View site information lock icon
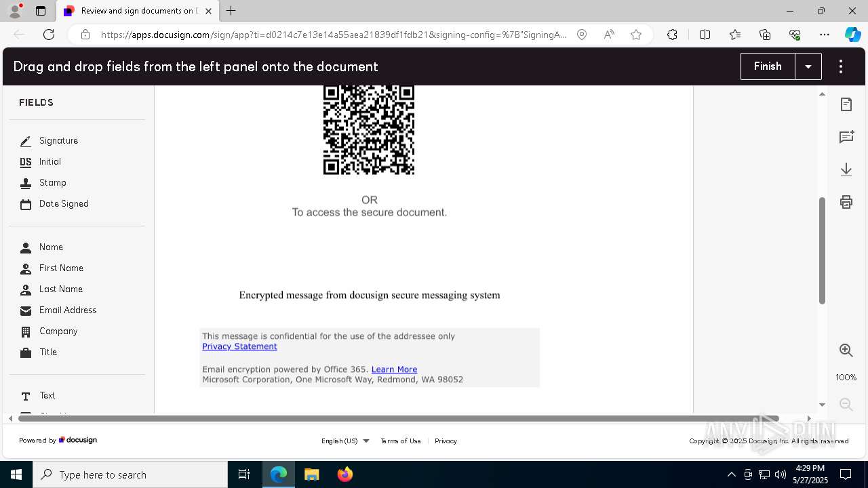868x488 pixels. (85, 35)
